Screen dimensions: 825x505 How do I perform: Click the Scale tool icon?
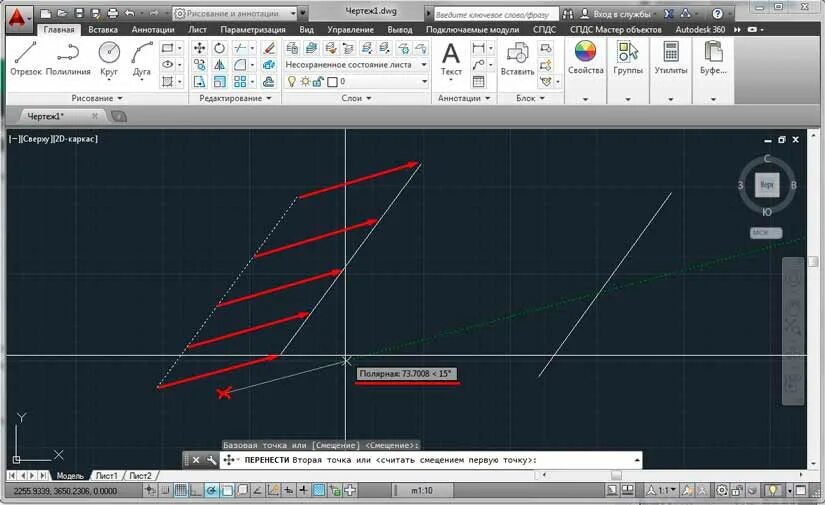219,82
